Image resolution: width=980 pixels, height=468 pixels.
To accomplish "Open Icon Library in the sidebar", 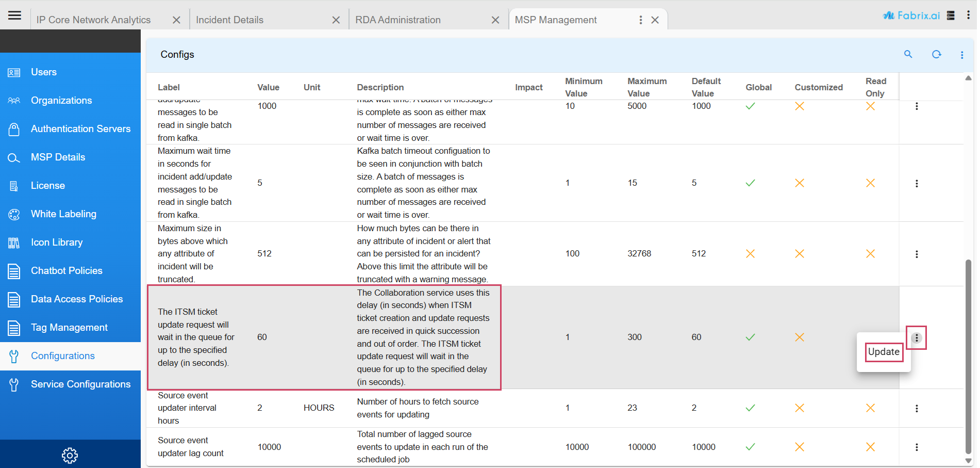I will tap(57, 243).
